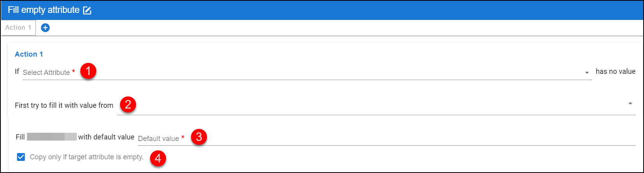Click the Select Attribute combo box field
Viewport: 644px width, 173px height.
click(x=307, y=72)
